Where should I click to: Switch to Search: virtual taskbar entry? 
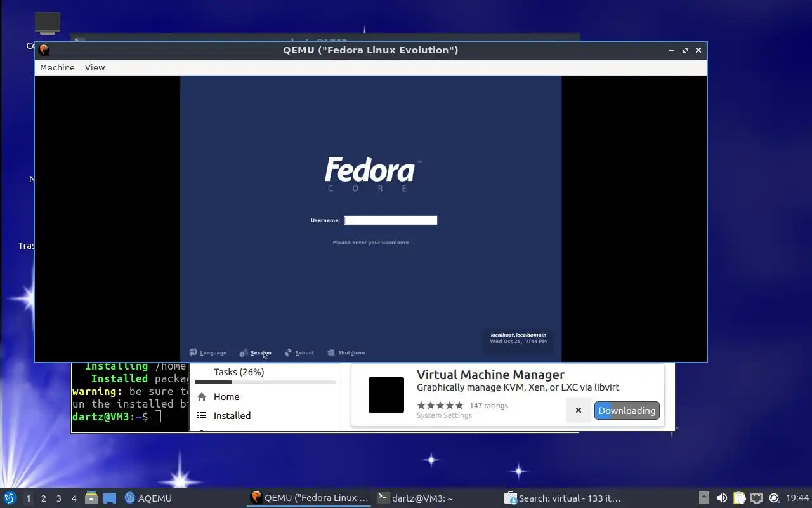click(563, 498)
